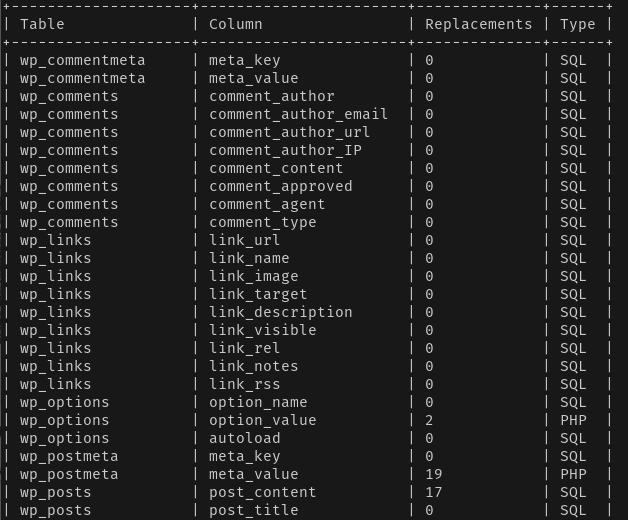
Task: Click the link_description column text
Action: (x=281, y=312)
